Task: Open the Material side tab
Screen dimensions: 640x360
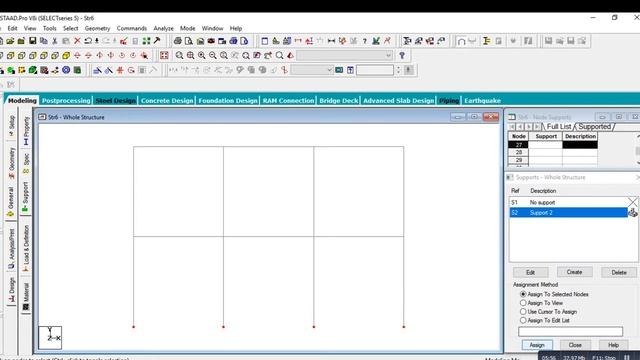Action: 26,297
